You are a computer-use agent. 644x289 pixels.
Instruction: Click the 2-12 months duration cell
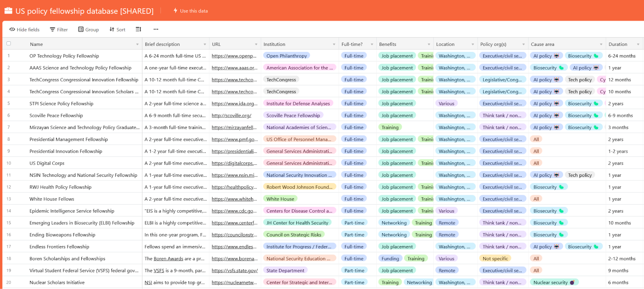pos(624,258)
